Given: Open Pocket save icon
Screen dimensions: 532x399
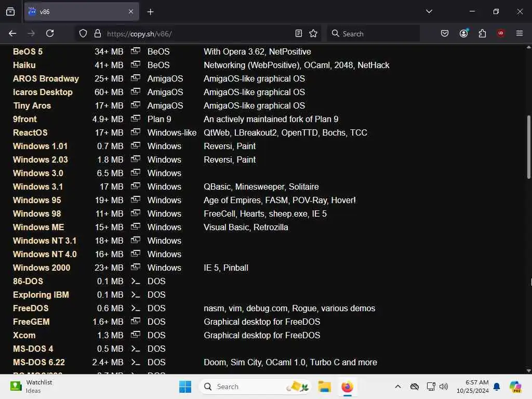Looking at the screenshot, I should point(445,33).
